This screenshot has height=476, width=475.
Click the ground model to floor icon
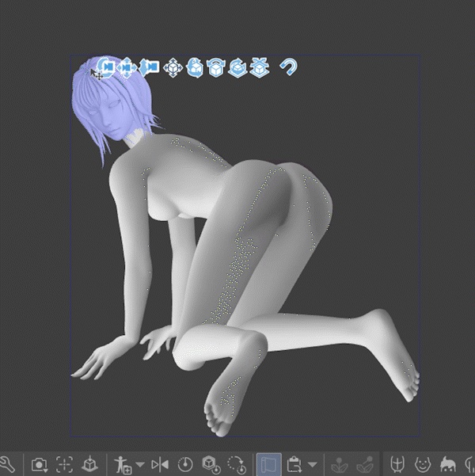(89, 464)
